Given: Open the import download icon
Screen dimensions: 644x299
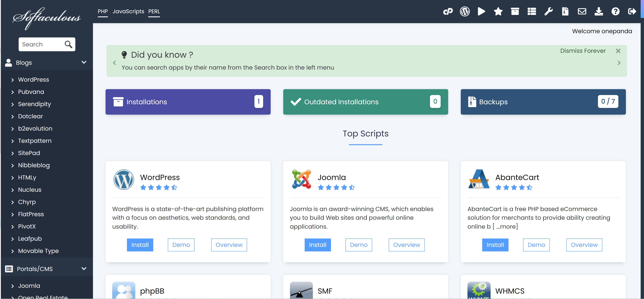Looking at the screenshot, I should 598,12.
